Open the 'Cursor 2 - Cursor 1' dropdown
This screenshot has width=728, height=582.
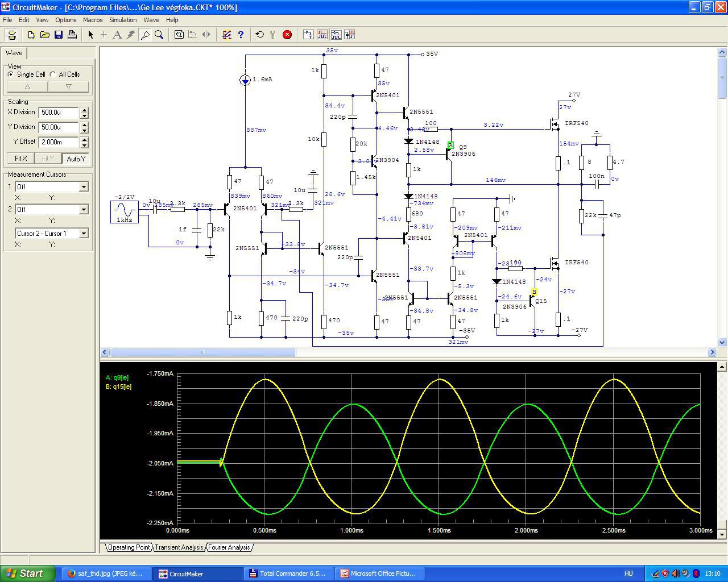pyautogui.click(x=84, y=234)
